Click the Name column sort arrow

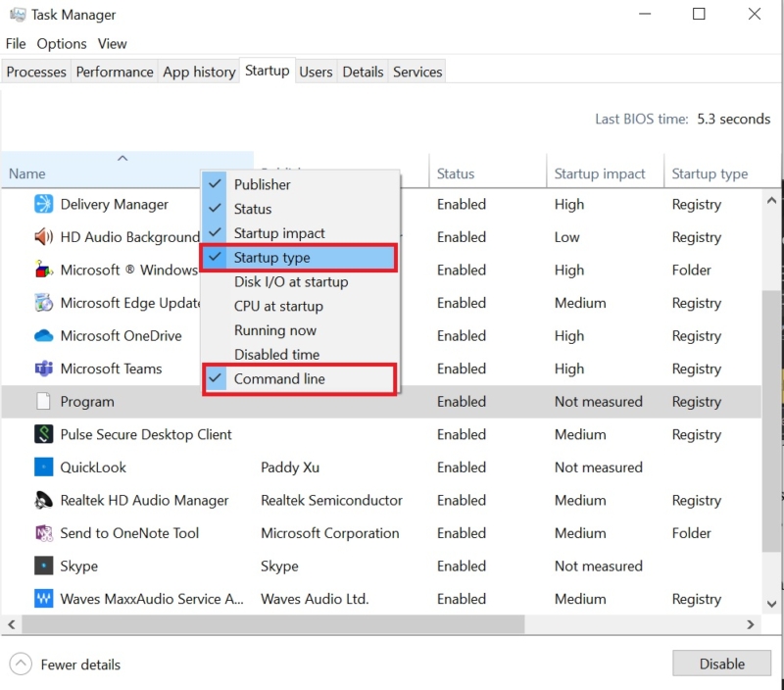122,157
